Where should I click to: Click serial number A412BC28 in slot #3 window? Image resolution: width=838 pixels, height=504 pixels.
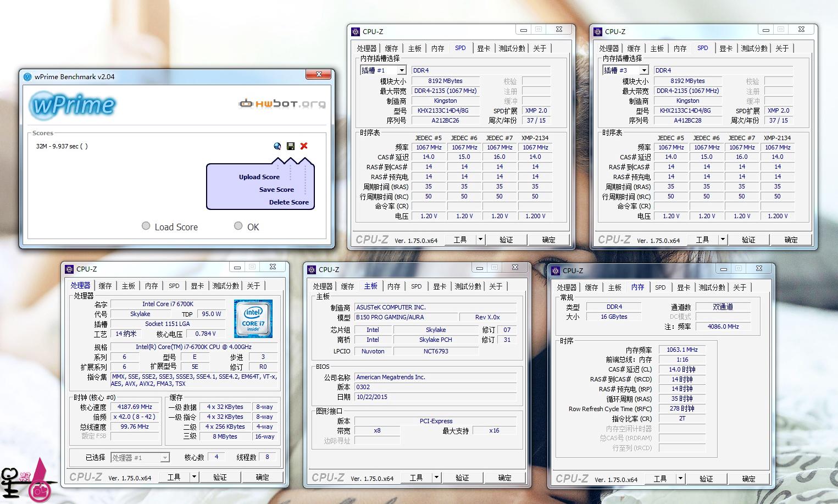pyautogui.click(x=687, y=120)
